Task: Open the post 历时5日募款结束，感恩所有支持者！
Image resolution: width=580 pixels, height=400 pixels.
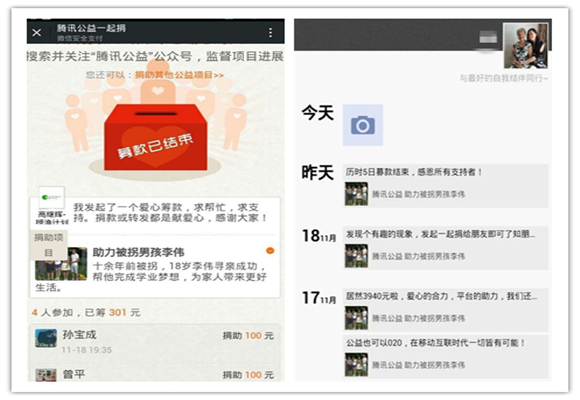Action: click(x=414, y=172)
